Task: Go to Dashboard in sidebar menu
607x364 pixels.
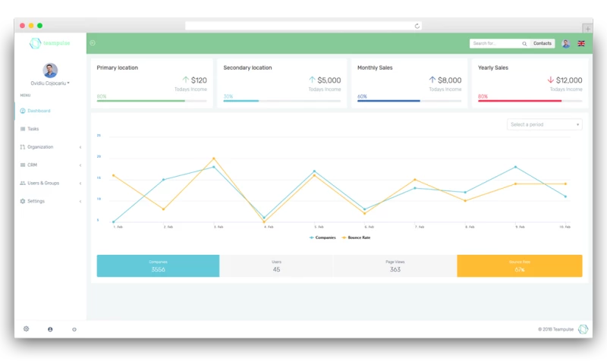Action: (38, 111)
